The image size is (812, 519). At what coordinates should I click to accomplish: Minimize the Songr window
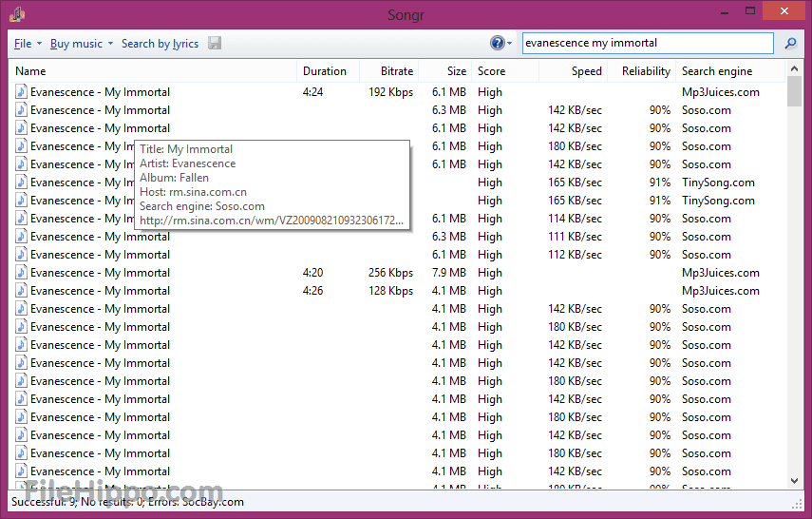[x=724, y=10]
